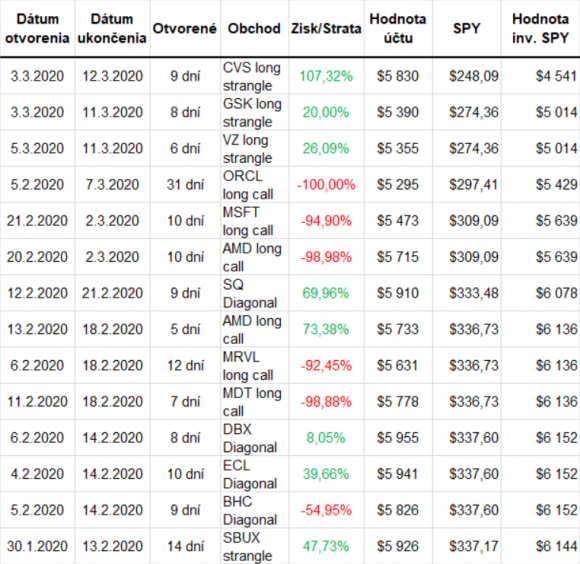Select the SQ Diagonal trade cell

(255, 293)
